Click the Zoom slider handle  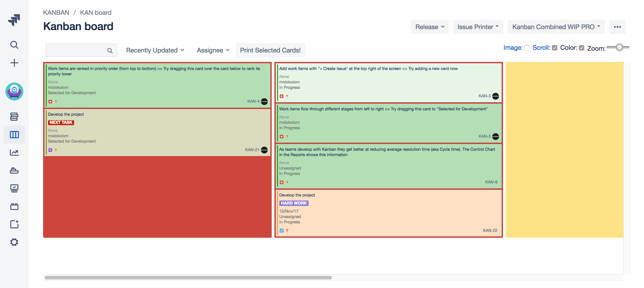pyautogui.click(x=620, y=47)
